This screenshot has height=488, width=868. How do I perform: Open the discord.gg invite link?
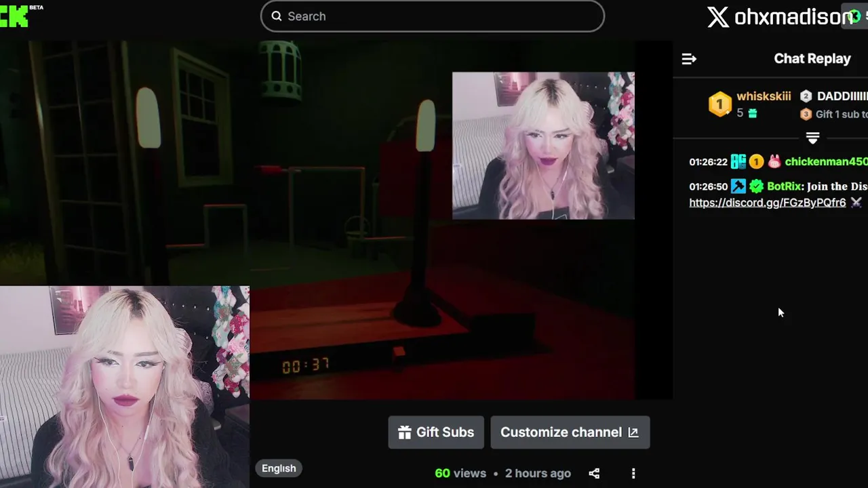click(767, 203)
